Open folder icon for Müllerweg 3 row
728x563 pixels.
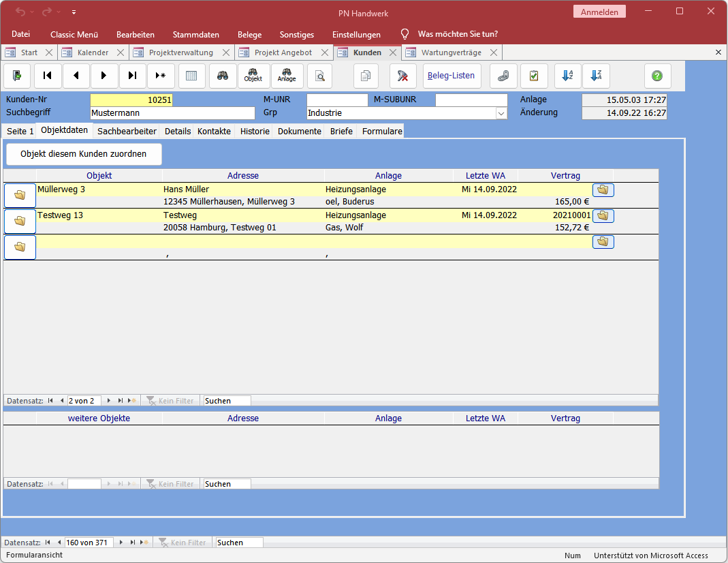[x=20, y=195]
